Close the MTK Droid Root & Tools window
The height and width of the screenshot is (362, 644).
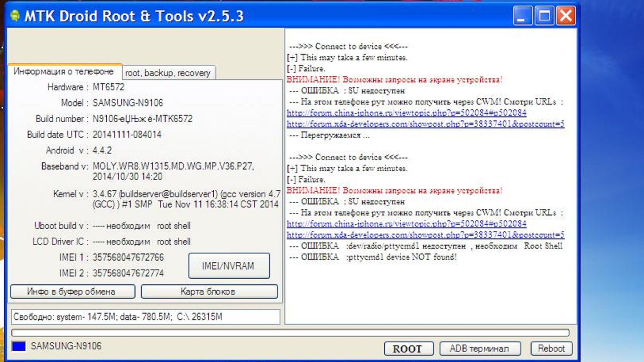(x=566, y=16)
